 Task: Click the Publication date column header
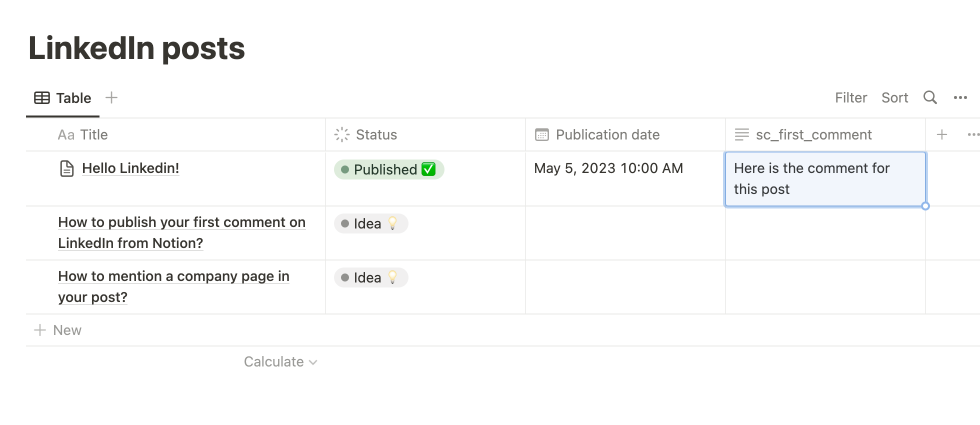pyautogui.click(x=607, y=135)
